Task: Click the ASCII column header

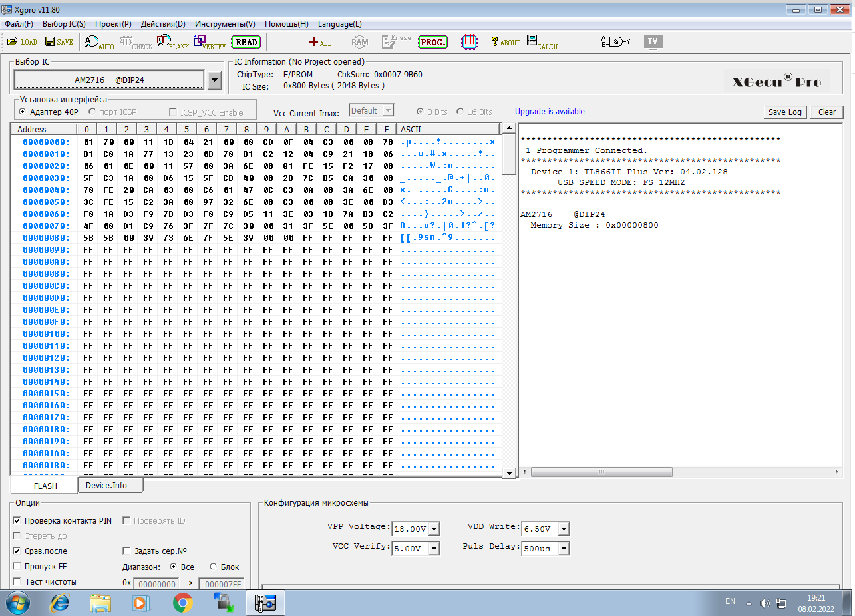Action: point(448,129)
